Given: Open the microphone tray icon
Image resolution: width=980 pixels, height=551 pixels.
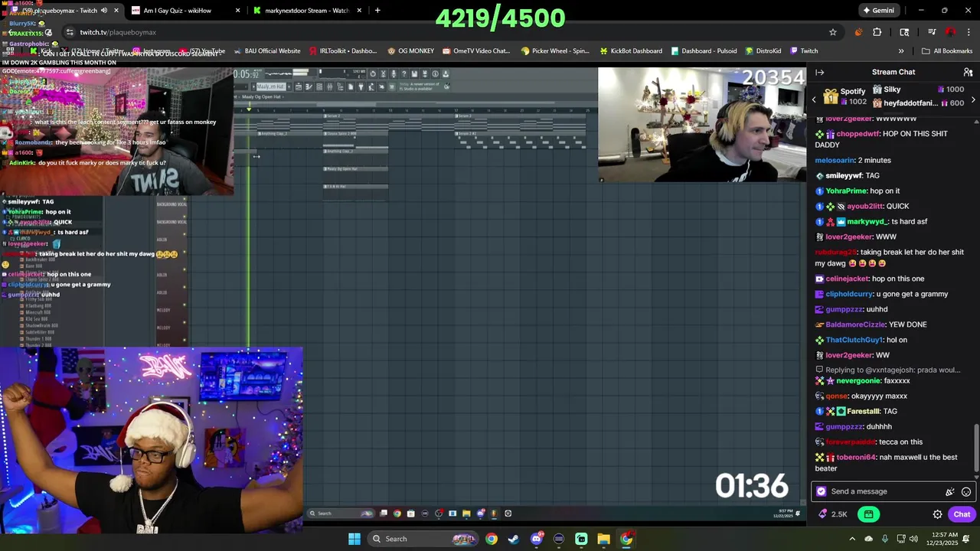Looking at the screenshot, I should coord(885,539).
